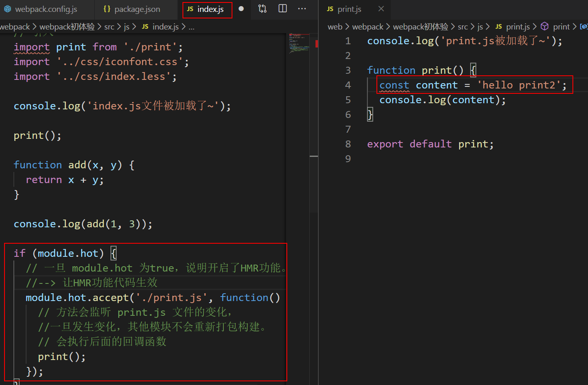The image size is (588, 385).
Task: Open the More Actions ellipsis menu
Action: (x=302, y=9)
